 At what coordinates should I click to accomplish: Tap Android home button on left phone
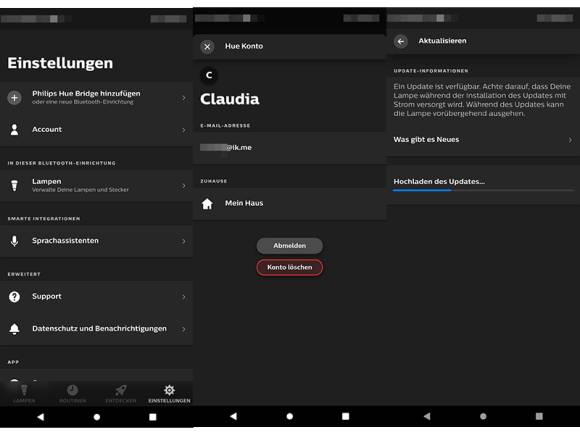click(x=97, y=417)
